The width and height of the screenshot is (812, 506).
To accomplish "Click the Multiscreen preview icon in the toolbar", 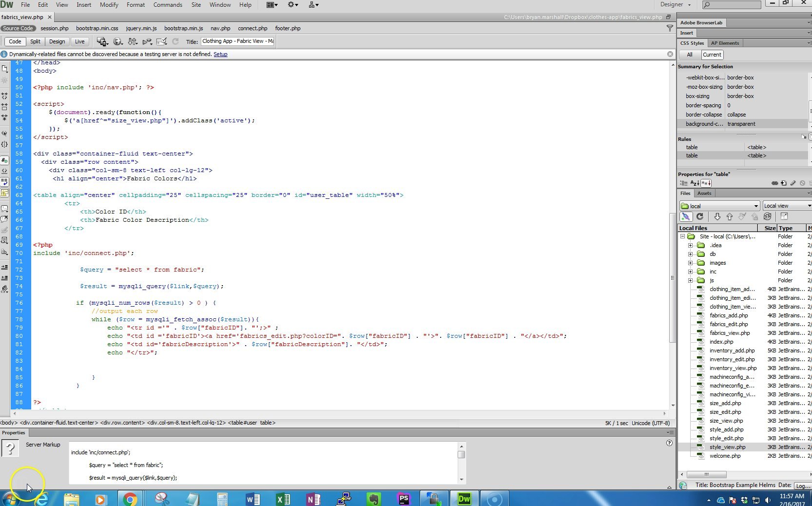I will [101, 42].
